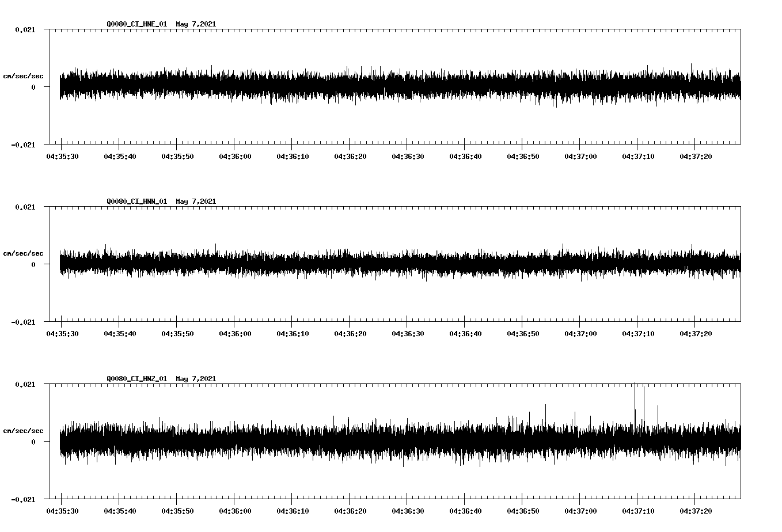Click the 0.021 upper limit on HNN axis
Screen dimensions: 782x532
25,207
